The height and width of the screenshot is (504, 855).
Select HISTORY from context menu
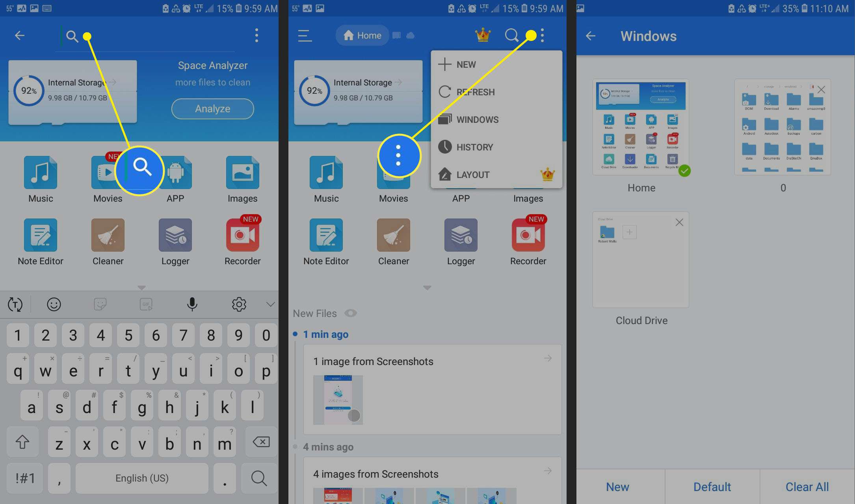[475, 146]
